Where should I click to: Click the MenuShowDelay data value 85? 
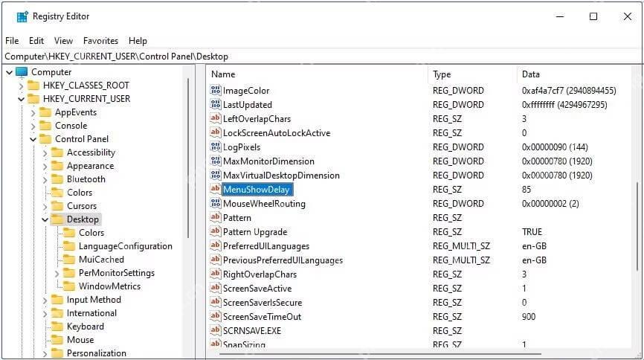[526, 190]
